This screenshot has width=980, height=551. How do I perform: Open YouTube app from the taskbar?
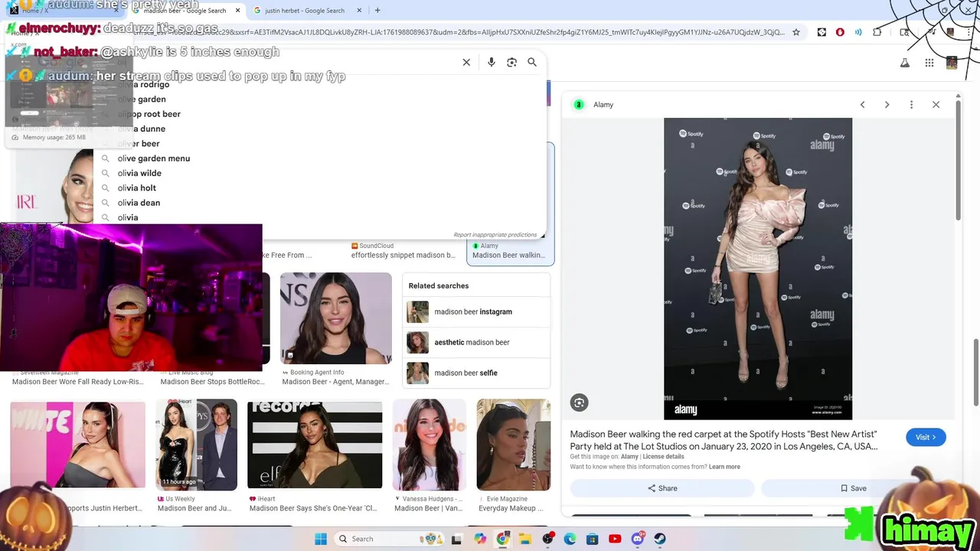pos(615,539)
